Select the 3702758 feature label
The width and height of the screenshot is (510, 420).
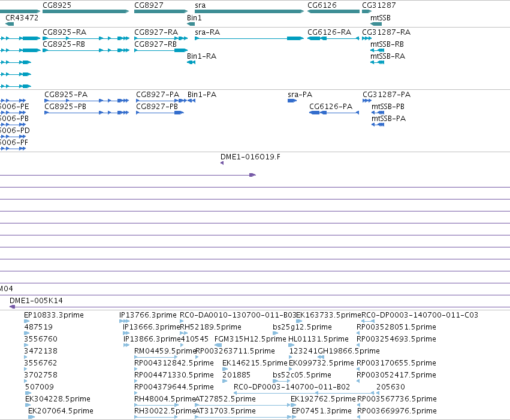click(41, 375)
